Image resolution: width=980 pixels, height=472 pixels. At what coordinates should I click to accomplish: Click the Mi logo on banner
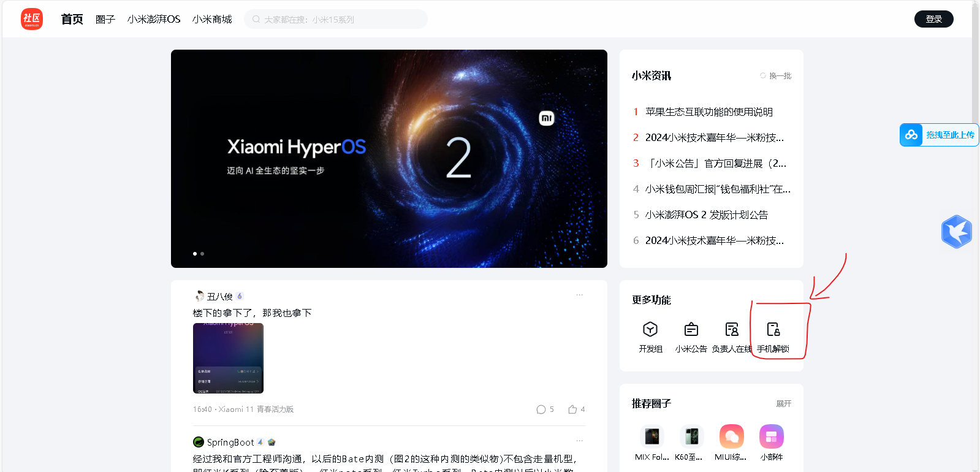click(x=547, y=118)
